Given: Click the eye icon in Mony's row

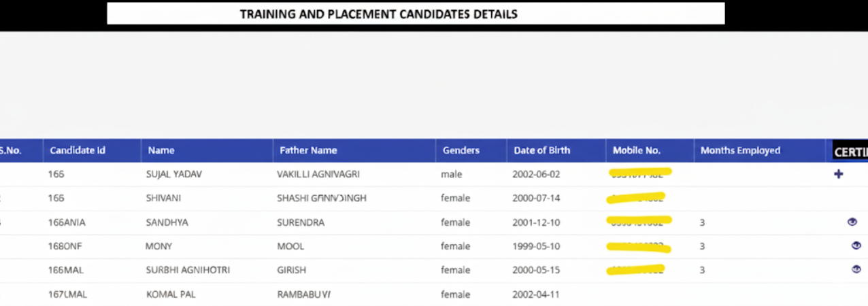Looking at the screenshot, I should (x=856, y=245).
